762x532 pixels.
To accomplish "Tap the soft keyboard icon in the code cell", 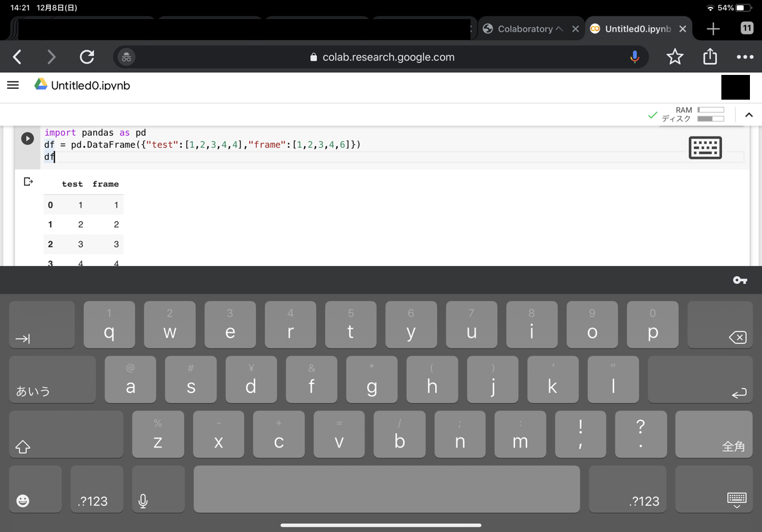I will point(705,147).
